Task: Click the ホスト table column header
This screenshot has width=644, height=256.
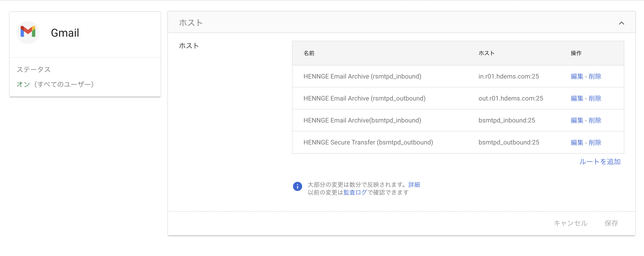Action: click(486, 53)
